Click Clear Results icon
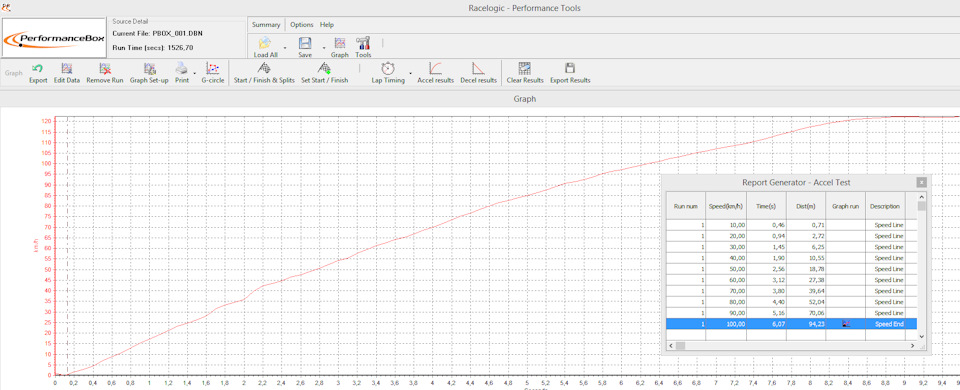 [x=525, y=69]
